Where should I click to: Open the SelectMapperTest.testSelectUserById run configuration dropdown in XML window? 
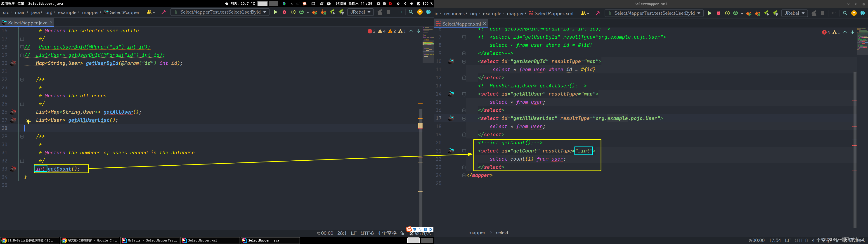point(654,13)
